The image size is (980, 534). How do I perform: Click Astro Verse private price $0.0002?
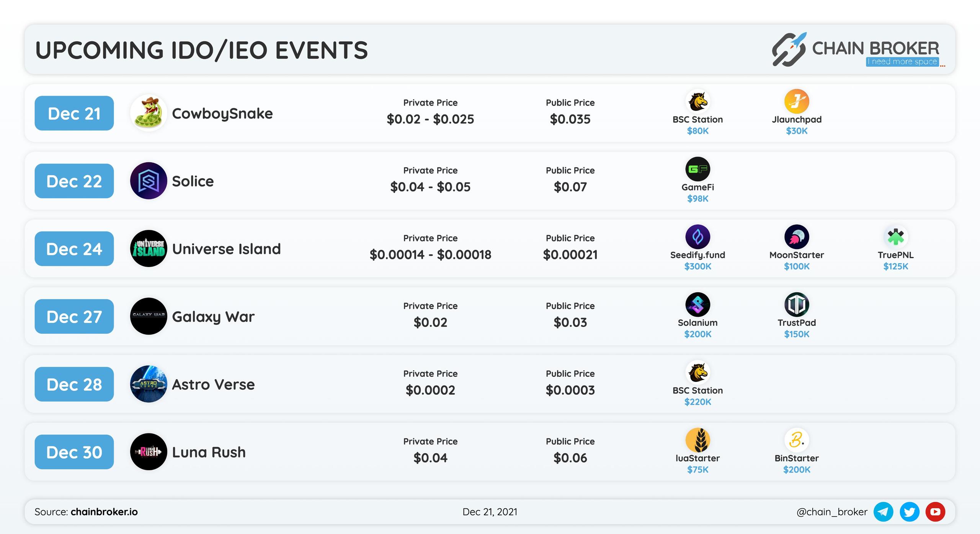(x=430, y=390)
